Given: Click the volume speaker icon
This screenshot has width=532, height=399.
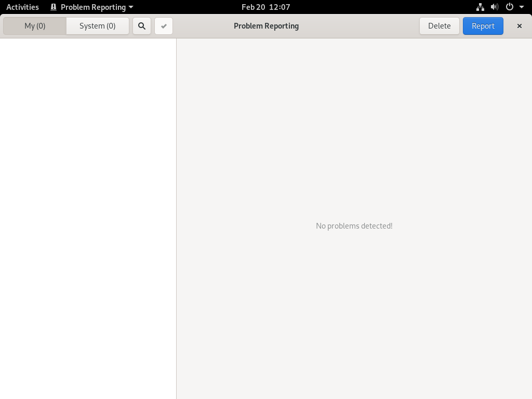Looking at the screenshot, I should tap(495, 7).
